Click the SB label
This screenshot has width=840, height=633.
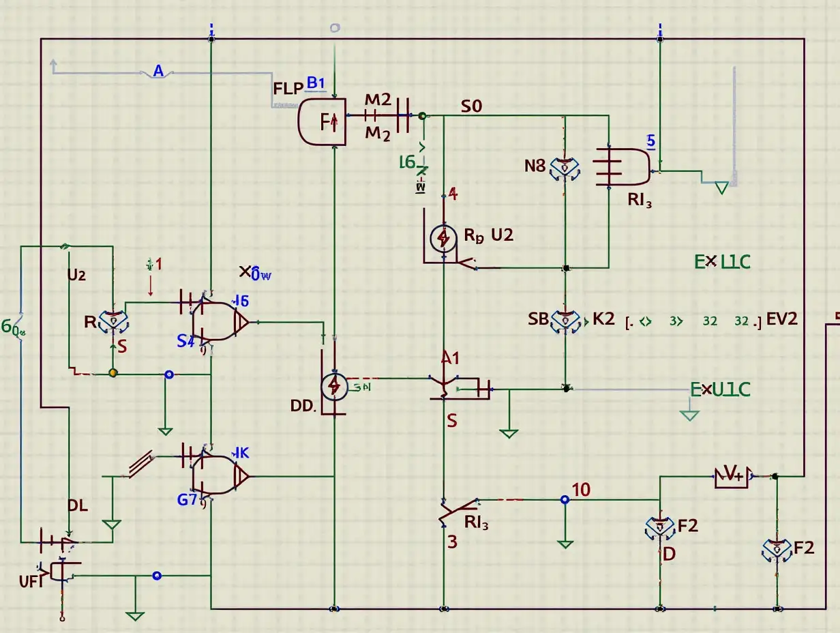click(x=539, y=319)
